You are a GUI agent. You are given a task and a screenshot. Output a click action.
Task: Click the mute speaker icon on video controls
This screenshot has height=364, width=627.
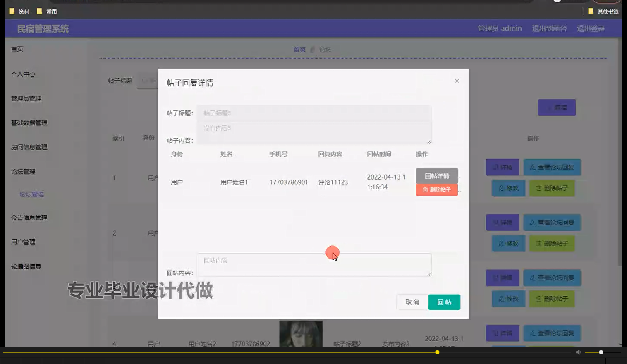click(578, 352)
